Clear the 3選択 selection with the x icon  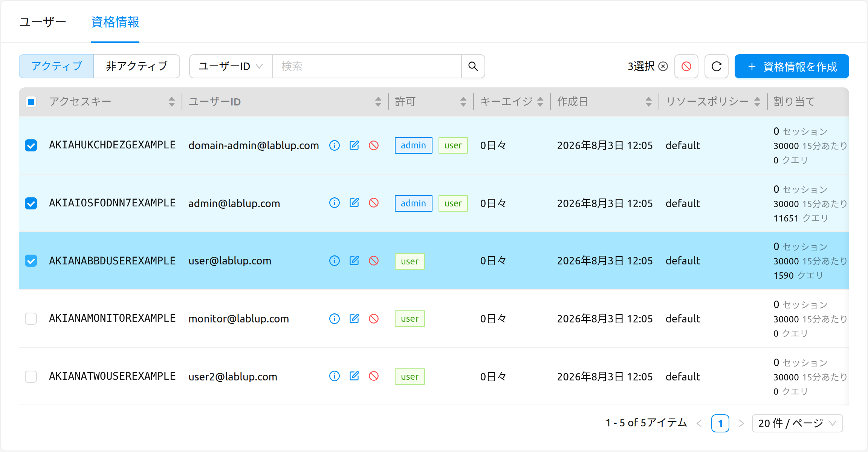click(x=663, y=66)
